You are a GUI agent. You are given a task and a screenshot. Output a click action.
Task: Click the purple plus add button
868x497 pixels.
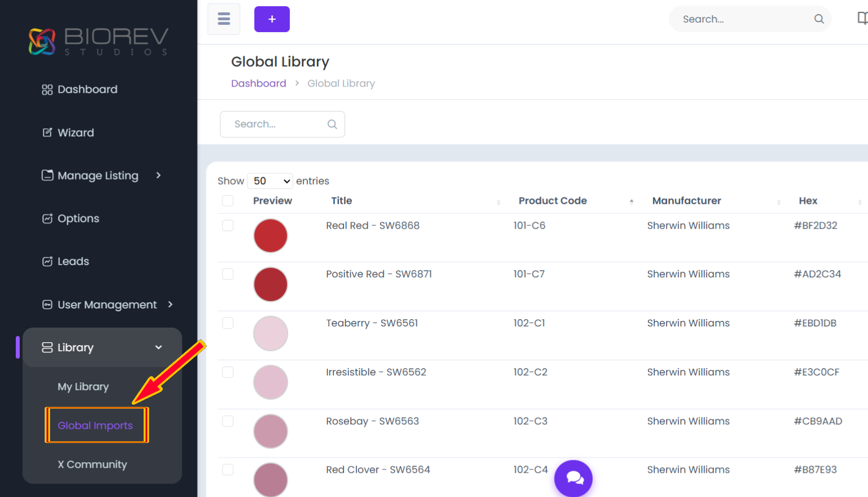point(272,19)
